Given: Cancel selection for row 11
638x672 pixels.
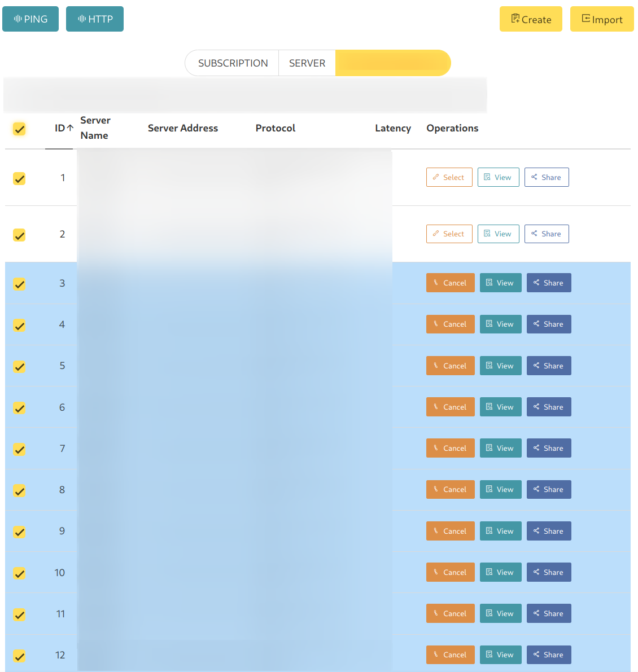Looking at the screenshot, I should coord(450,613).
